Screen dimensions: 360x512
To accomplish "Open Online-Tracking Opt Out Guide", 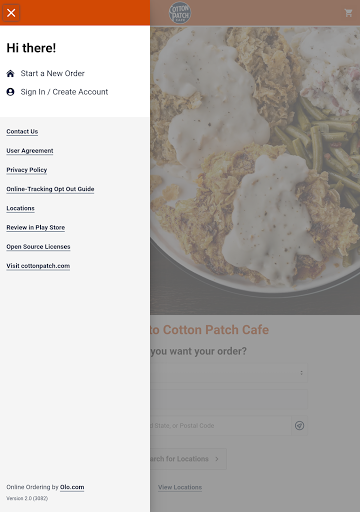I will pyautogui.click(x=50, y=189).
